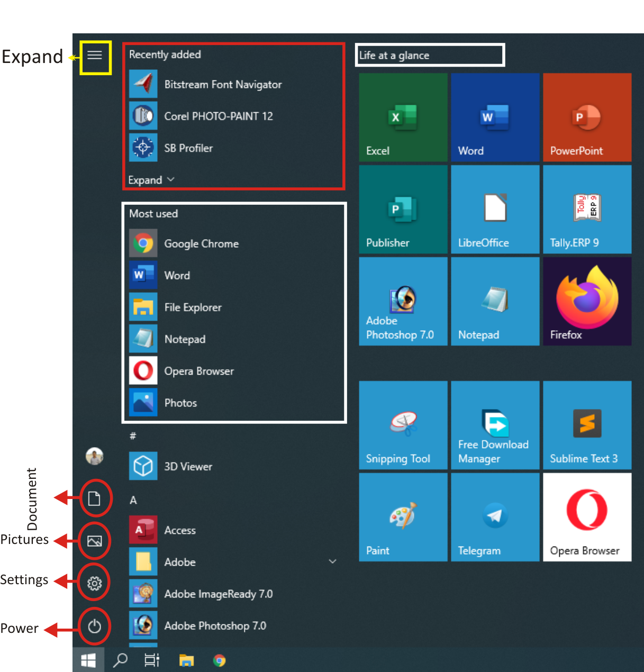644x672 pixels.
Task: Launch the Firefox tile
Action: 587,302
